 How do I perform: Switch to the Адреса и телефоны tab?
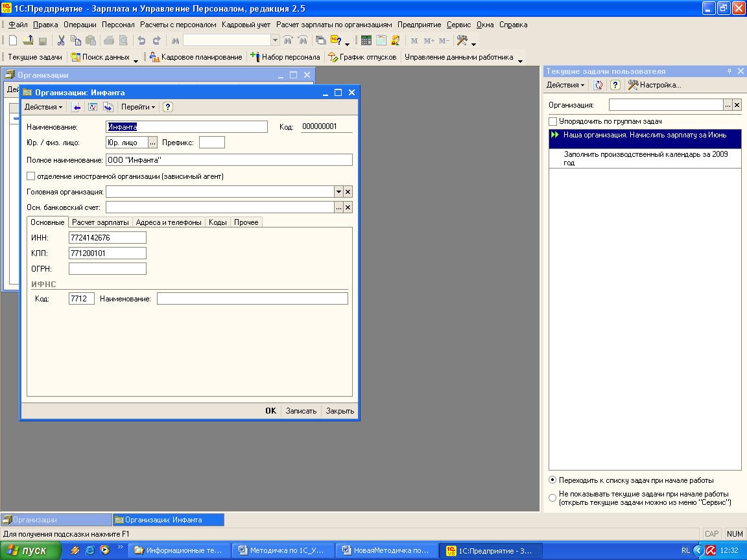click(169, 222)
